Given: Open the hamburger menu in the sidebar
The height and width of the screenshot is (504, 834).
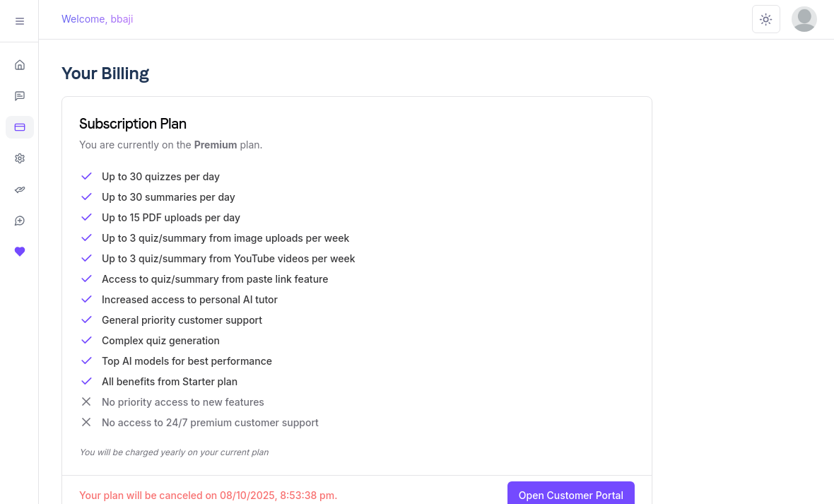Looking at the screenshot, I should click(x=20, y=21).
